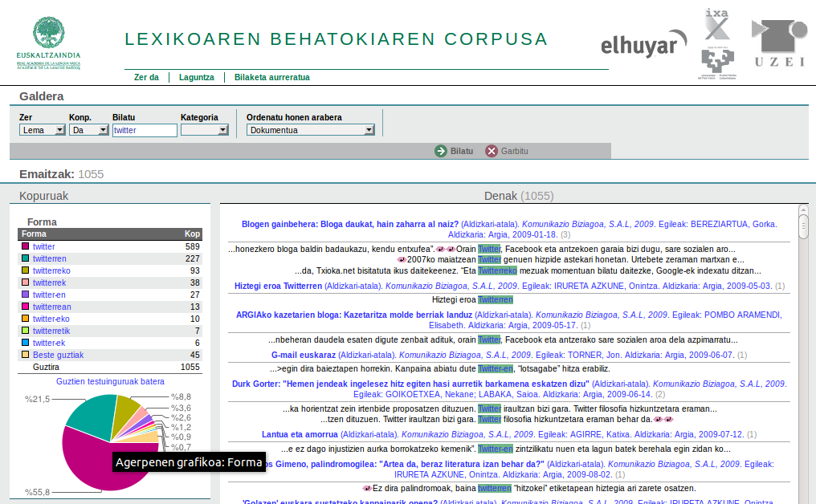Click the UZEI logo

[x=780, y=43]
